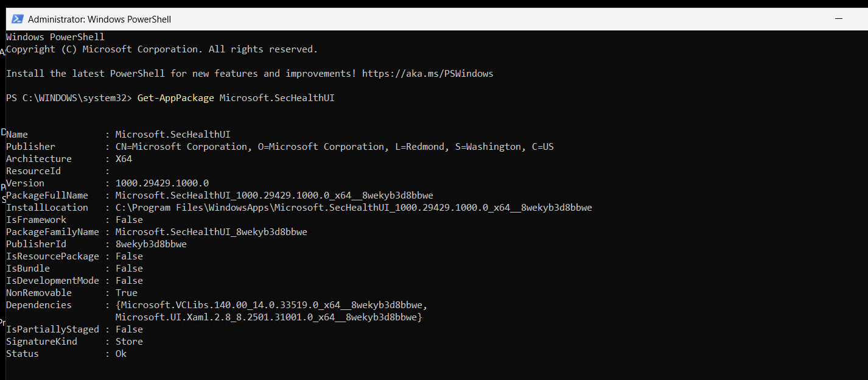
Task: Click the Microsoft.UI.Xaml dependency entry
Action: [268, 317]
